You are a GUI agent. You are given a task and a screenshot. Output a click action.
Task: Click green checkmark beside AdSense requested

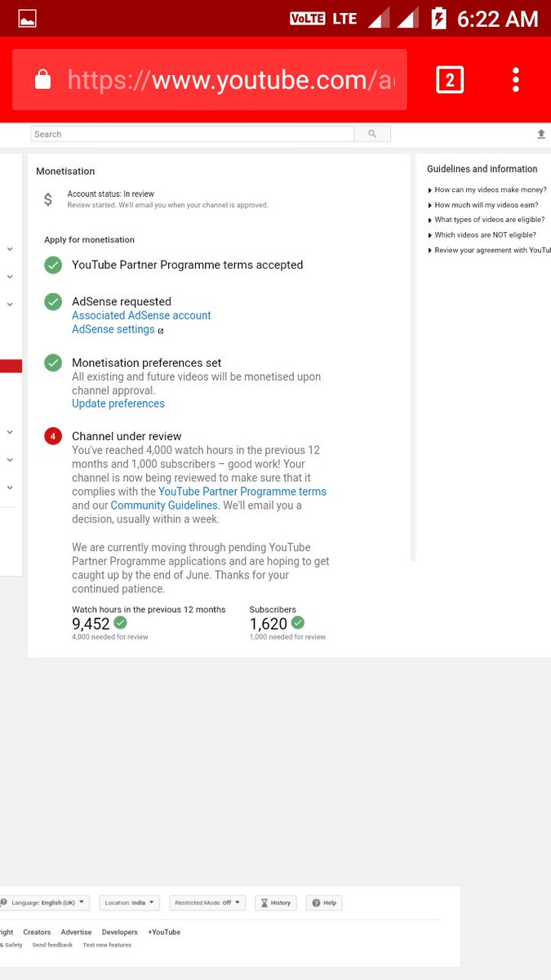53,302
